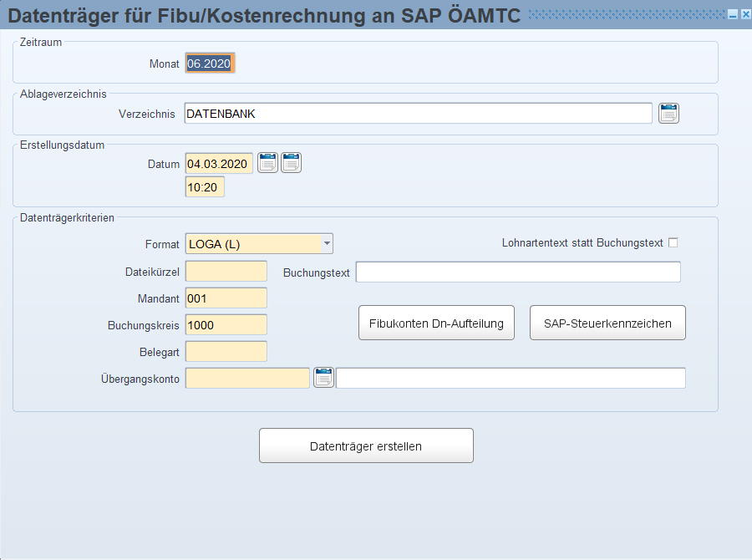
Task: Click the Format label
Action: 162,245
